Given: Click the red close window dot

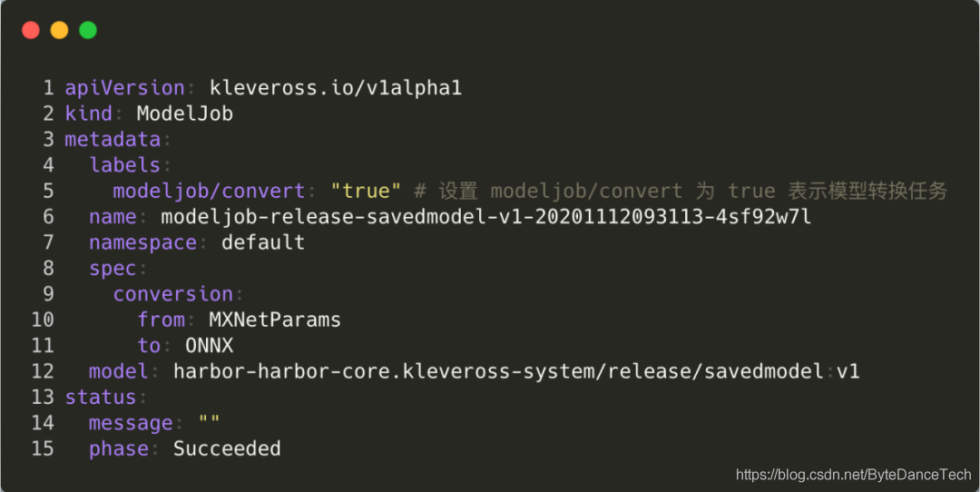Looking at the screenshot, I should (x=31, y=30).
